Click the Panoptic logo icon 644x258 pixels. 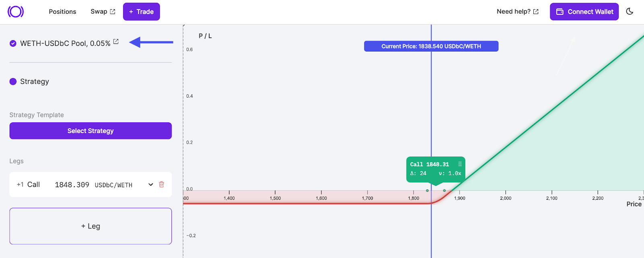tap(16, 12)
